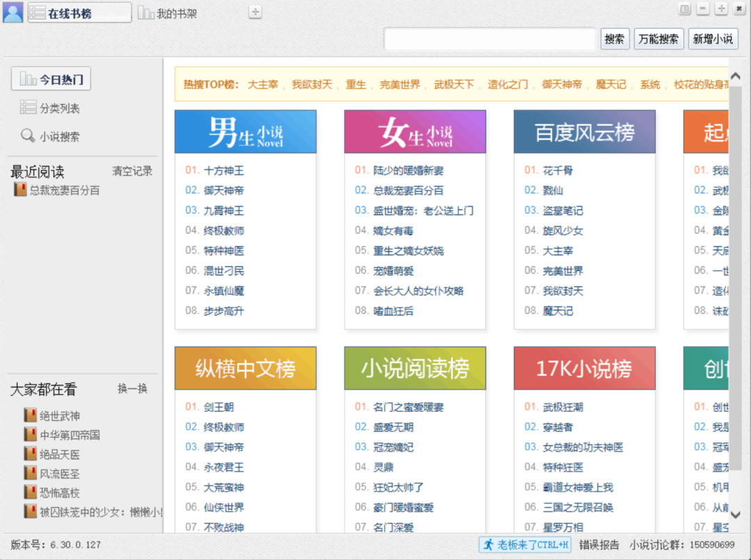This screenshot has height=560, width=751.
Task: Open 新增小说 to add a novel
Action: 713,38
